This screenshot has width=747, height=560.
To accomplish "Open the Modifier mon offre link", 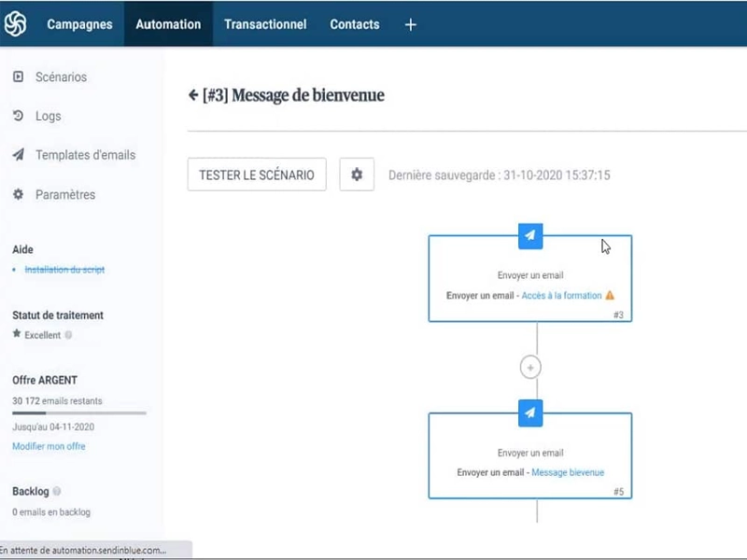I will pyautogui.click(x=48, y=446).
